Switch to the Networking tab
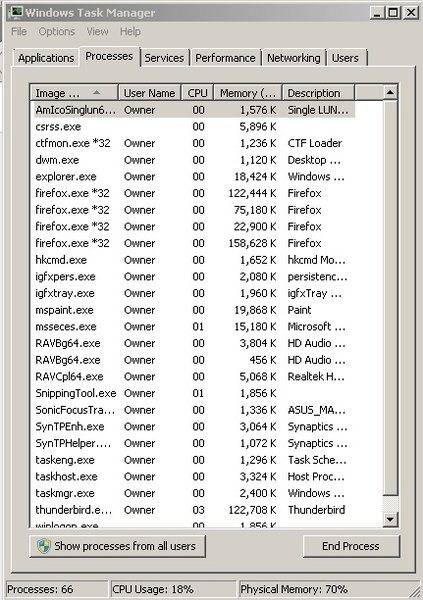Screen dimensions: 423x600 (294, 58)
